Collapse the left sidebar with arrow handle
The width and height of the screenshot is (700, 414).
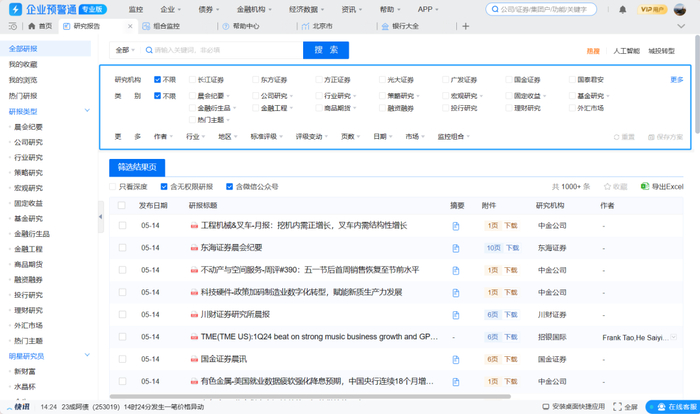[99, 216]
